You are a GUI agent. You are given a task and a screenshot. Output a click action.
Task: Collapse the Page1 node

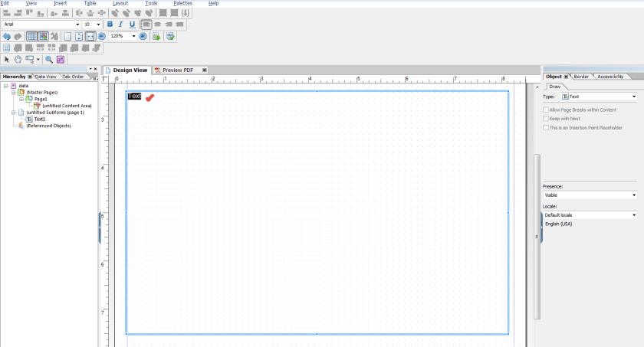coord(21,99)
